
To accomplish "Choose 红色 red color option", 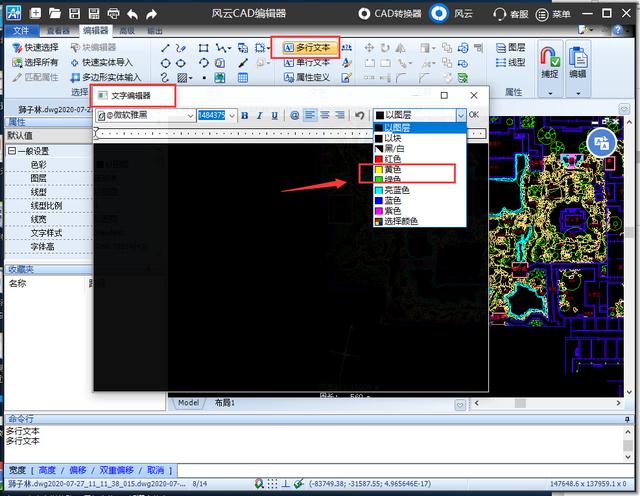I will 420,159.
